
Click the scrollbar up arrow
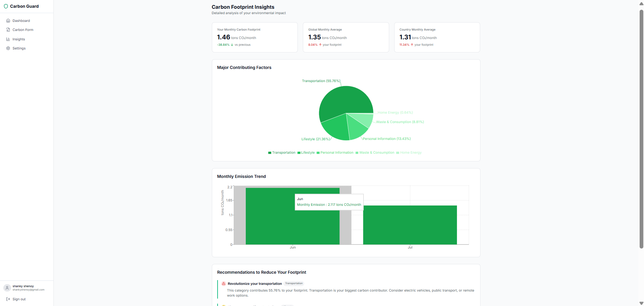[x=641, y=4]
